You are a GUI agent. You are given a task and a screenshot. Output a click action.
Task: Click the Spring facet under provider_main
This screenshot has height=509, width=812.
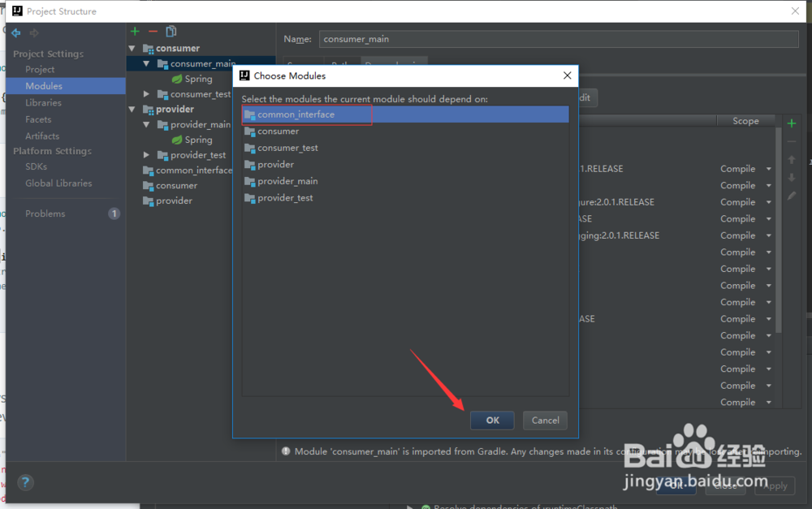click(x=192, y=140)
